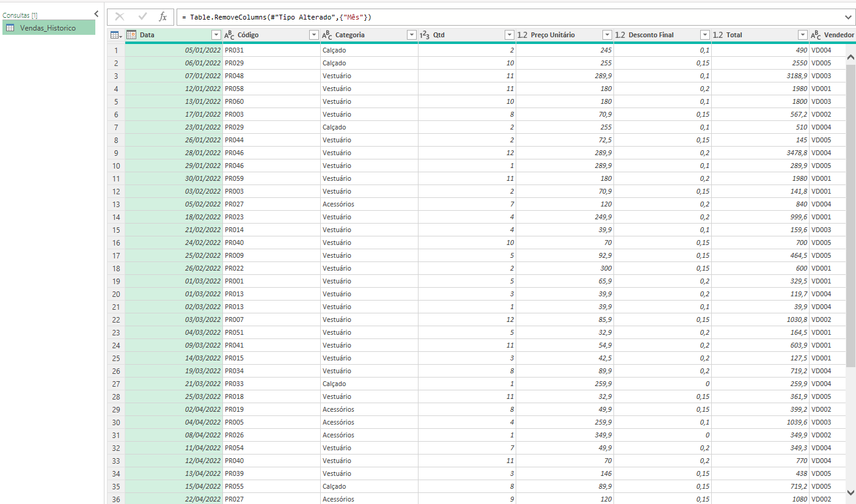Screen dimensions: 856x504
Task: Click the total cell 1039,6
Action: (760, 422)
